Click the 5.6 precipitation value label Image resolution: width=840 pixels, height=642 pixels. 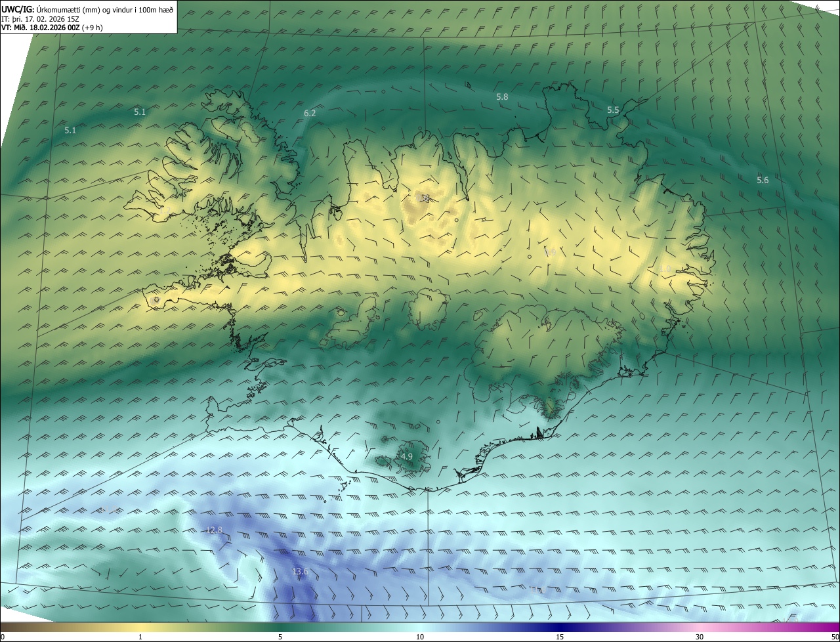[x=763, y=180]
